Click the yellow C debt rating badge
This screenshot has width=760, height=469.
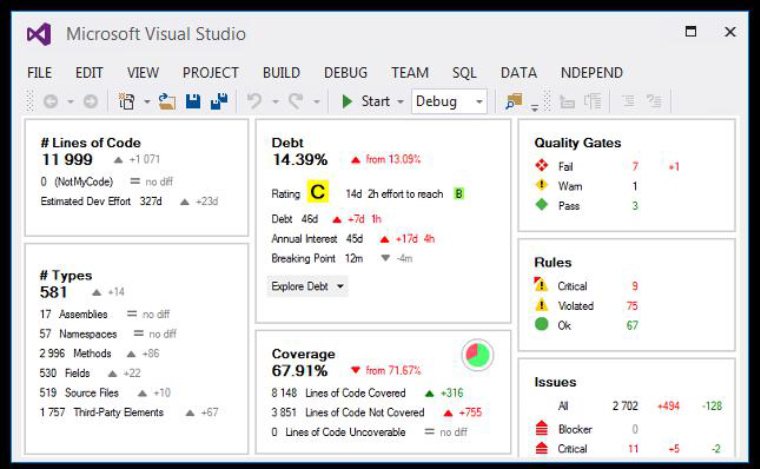tap(317, 192)
